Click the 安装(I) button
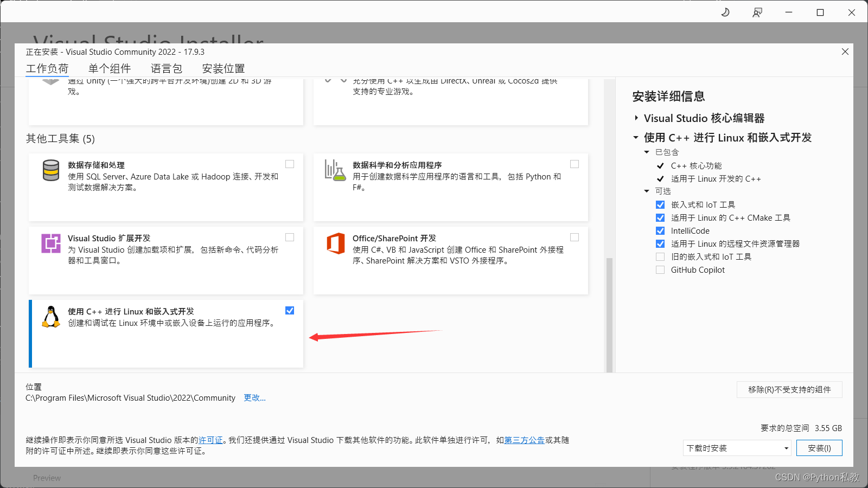The height and width of the screenshot is (488, 868). point(819,448)
